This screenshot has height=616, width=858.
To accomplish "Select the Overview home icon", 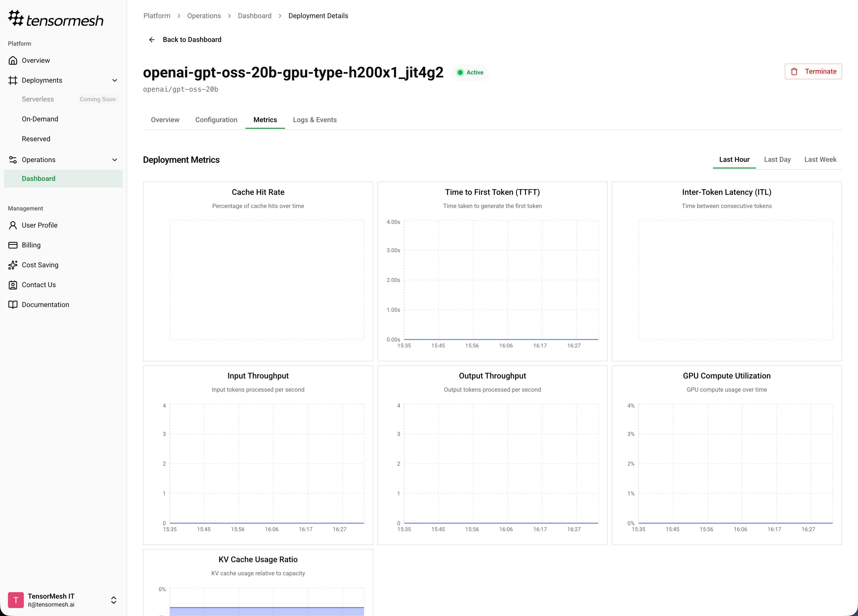I will (12, 60).
